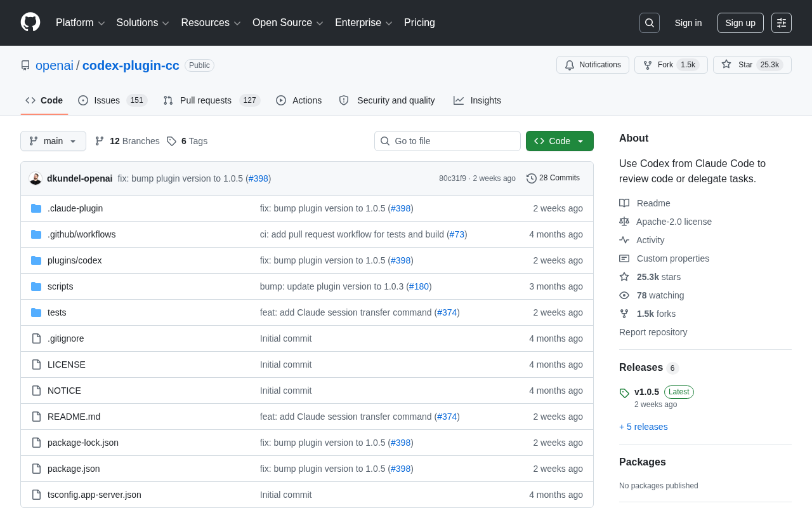Click the Go to file search field
This screenshot has height=508, width=812.
coord(447,141)
